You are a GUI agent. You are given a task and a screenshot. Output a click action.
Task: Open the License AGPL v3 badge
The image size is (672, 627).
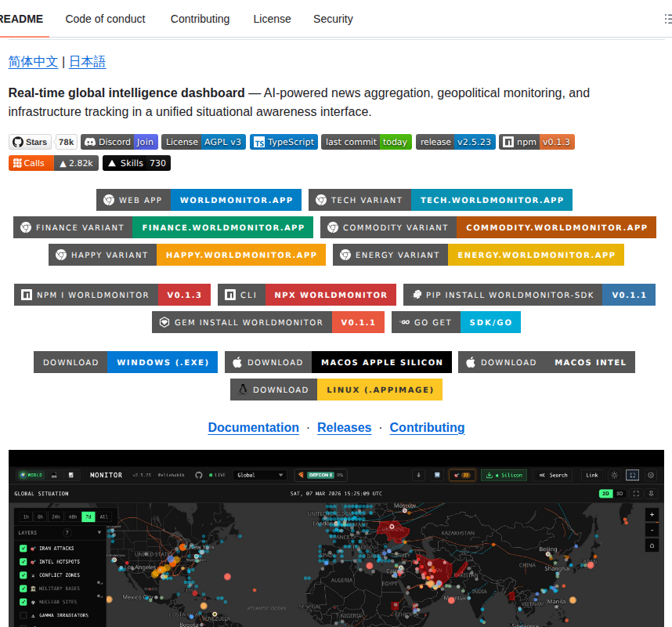tap(203, 142)
